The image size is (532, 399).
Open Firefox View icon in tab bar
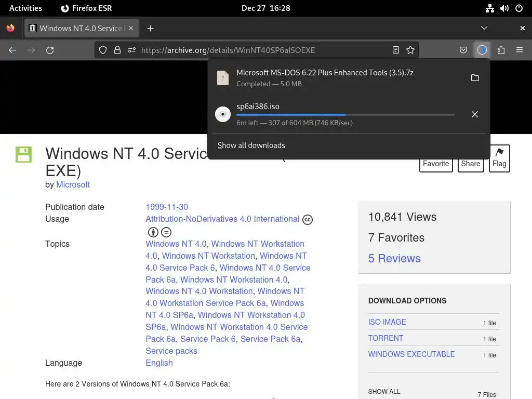pyautogui.click(x=10, y=28)
